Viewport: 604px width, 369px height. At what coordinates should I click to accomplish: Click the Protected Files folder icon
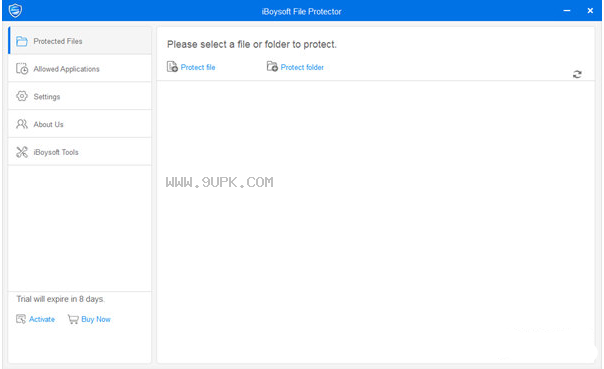pos(22,41)
